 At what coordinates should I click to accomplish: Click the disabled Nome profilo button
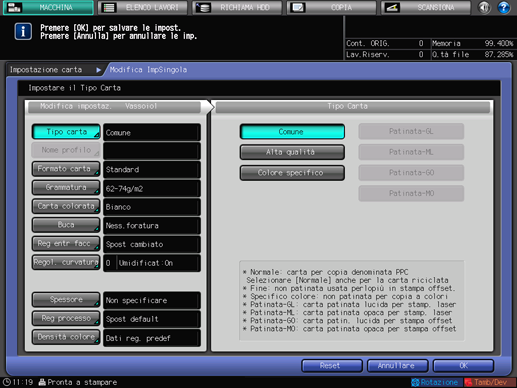tap(66, 150)
